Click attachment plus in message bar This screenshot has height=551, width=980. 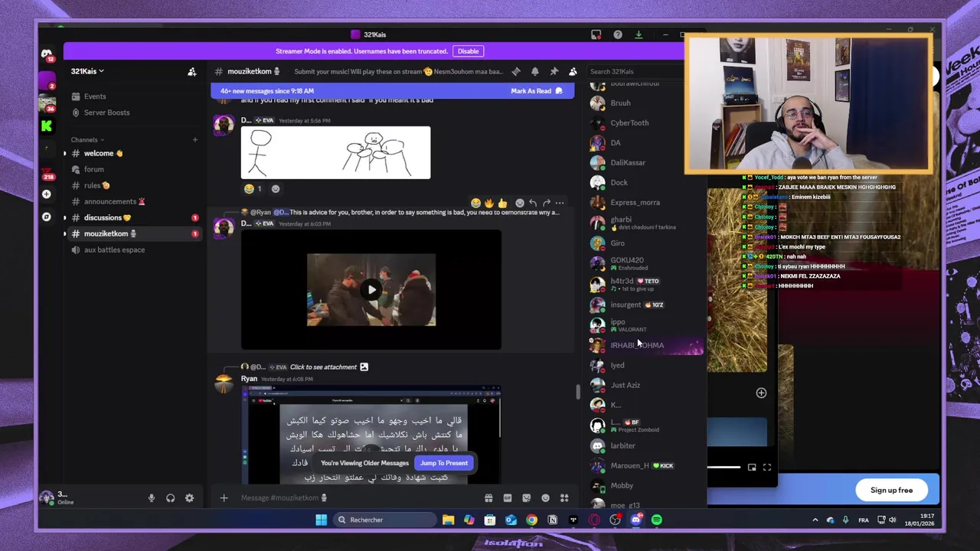pos(224,498)
